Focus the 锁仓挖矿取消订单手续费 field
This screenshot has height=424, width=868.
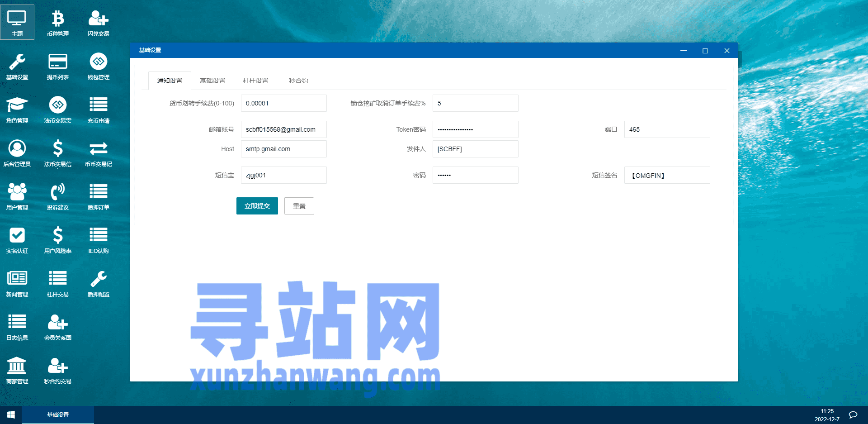pyautogui.click(x=476, y=103)
